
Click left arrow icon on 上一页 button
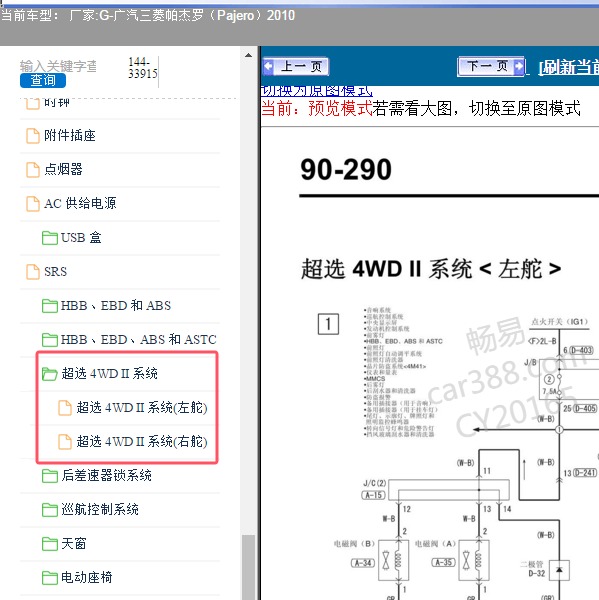tap(269, 66)
